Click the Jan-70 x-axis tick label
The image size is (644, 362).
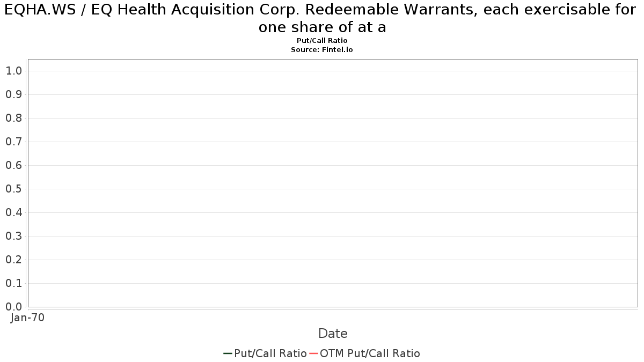28,317
